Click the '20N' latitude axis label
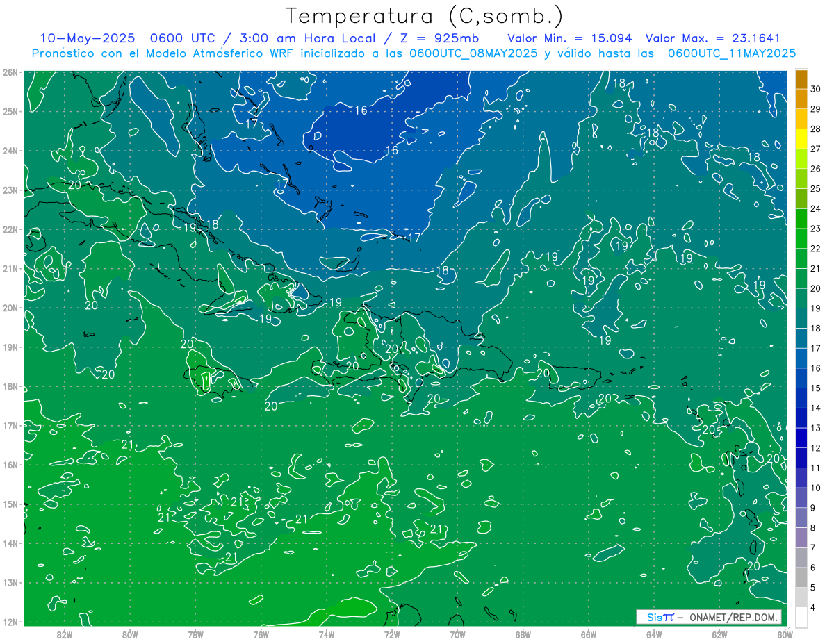Image resolution: width=834 pixels, height=644 pixels. [x=10, y=308]
